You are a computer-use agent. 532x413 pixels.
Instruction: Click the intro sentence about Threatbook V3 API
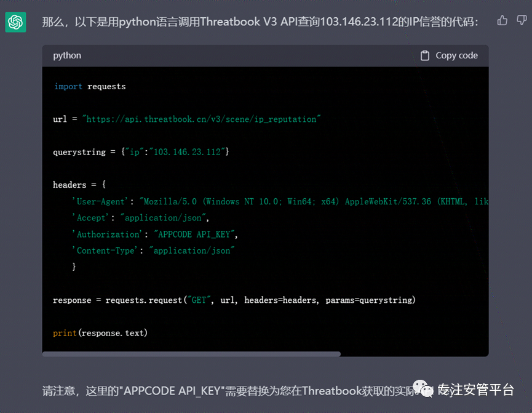260,22
